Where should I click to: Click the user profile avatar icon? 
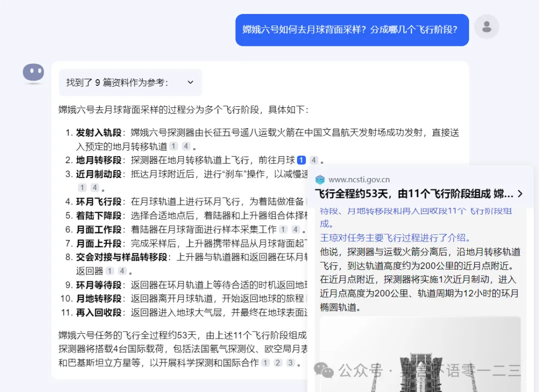(487, 27)
